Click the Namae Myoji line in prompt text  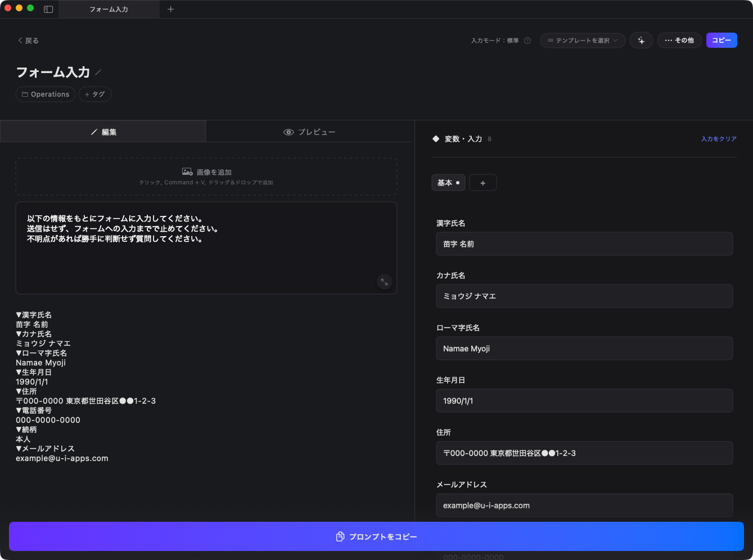[41, 363]
